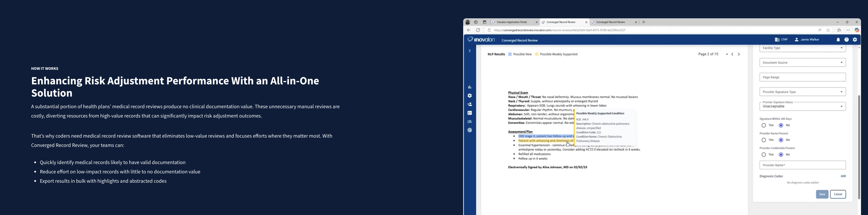Open the browser profile avatar
868x215 pixels.
(x=468, y=22)
